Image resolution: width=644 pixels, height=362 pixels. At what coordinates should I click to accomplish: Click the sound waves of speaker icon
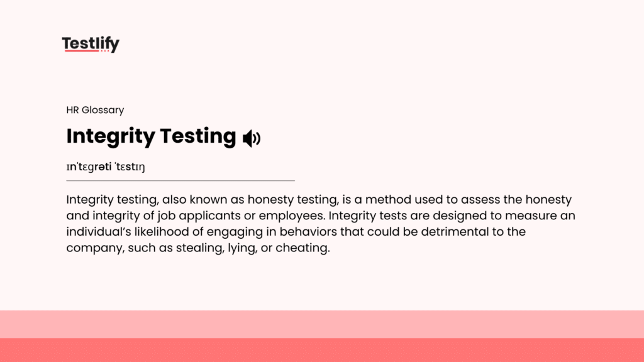[257, 138]
